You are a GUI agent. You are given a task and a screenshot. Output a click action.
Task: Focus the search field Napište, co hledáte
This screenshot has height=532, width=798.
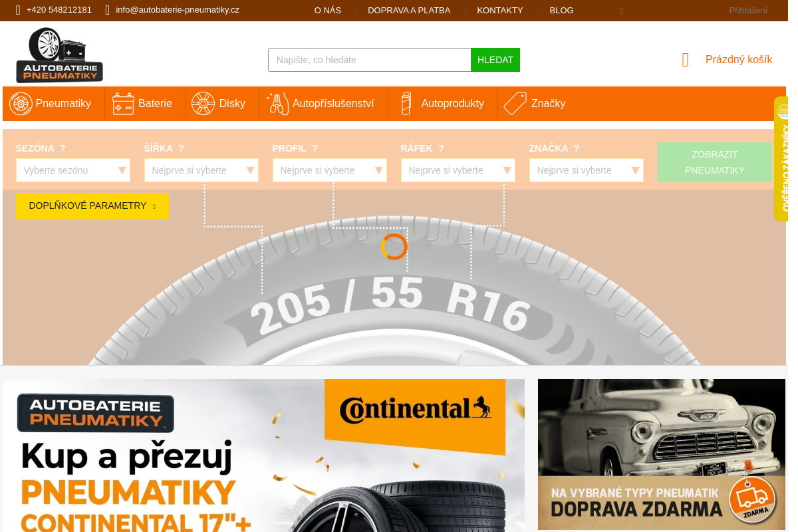[370, 60]
